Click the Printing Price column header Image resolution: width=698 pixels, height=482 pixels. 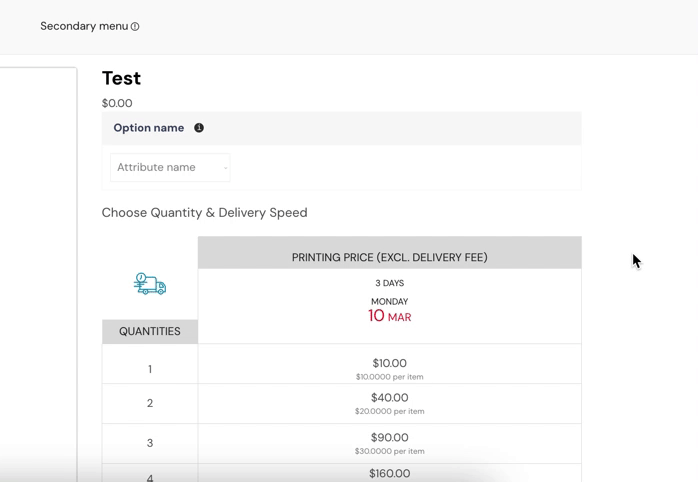click(x=389, y=257)
